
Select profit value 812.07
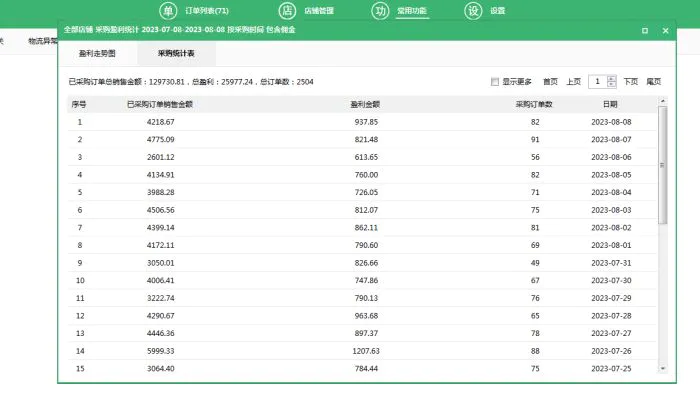point(366,210)
